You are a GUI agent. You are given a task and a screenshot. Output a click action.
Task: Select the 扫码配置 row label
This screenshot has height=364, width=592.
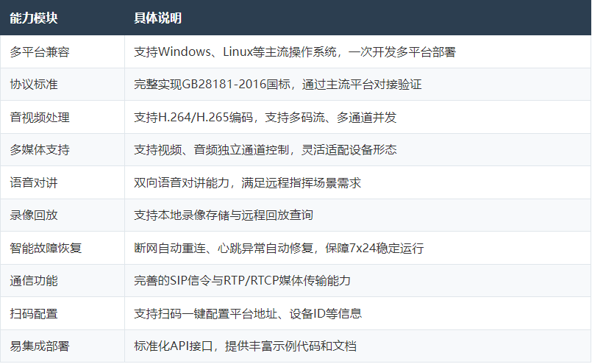[x=34, y=314]
